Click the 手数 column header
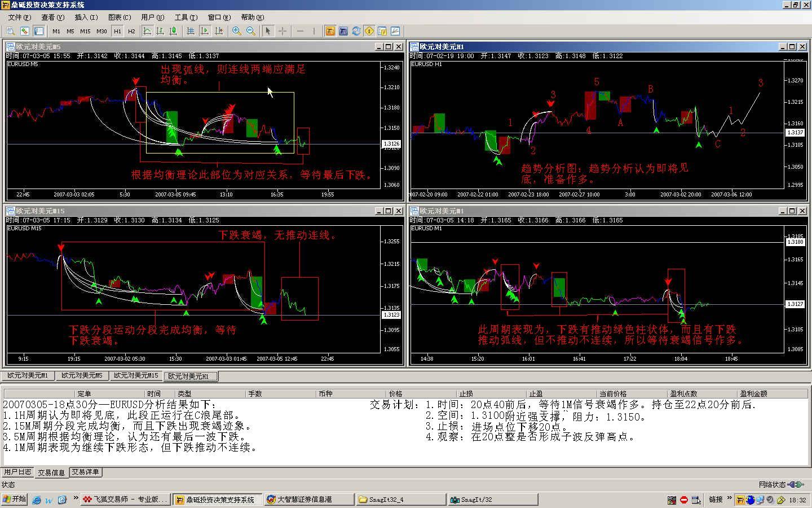The height and width of the screenshot is (508, 812). (x=281, y=393)
